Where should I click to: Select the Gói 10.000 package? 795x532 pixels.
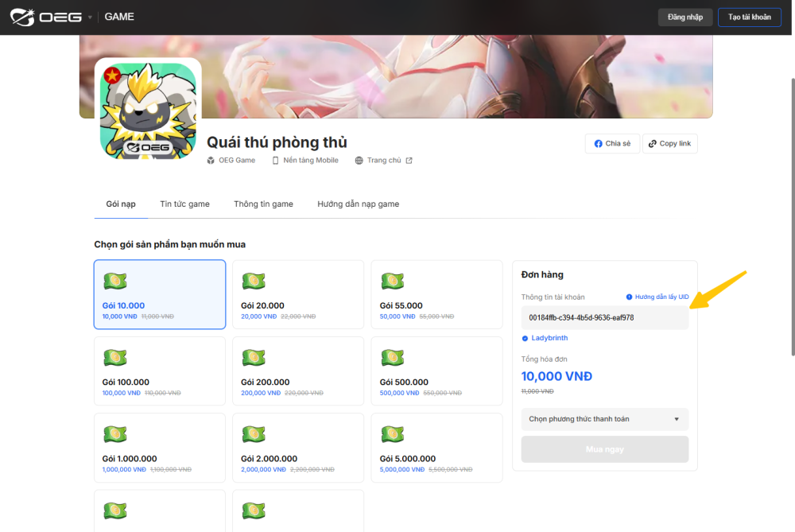point(160,294)
